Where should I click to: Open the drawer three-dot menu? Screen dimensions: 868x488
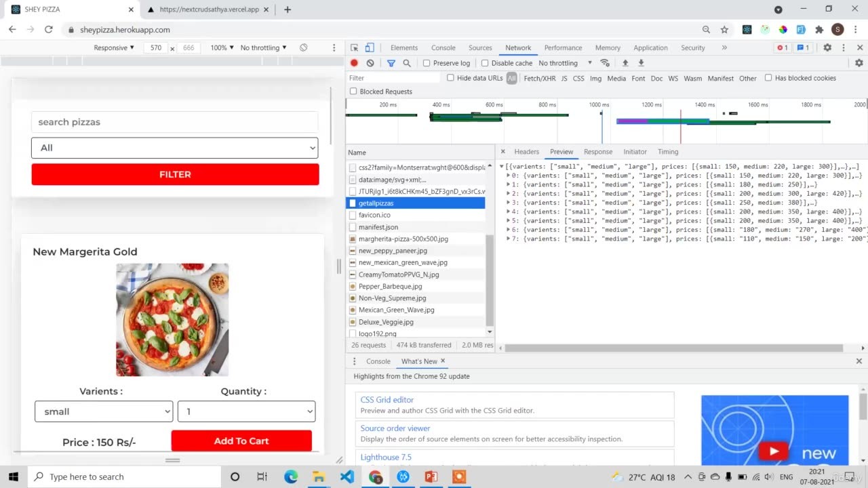point(354,361)
